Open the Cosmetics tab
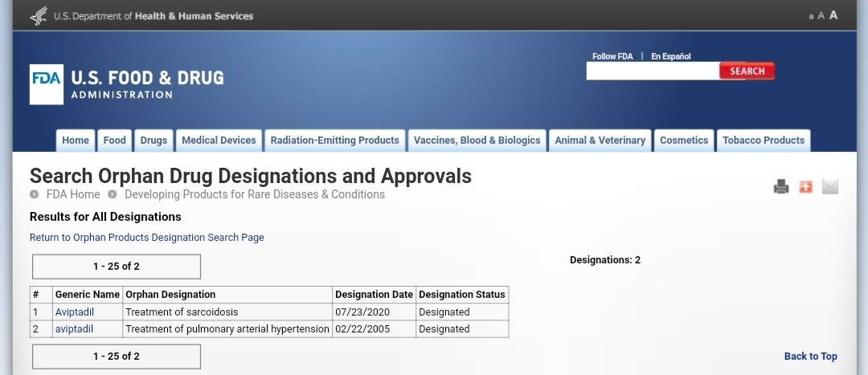 pyautogui.click(x=684, y=141)
